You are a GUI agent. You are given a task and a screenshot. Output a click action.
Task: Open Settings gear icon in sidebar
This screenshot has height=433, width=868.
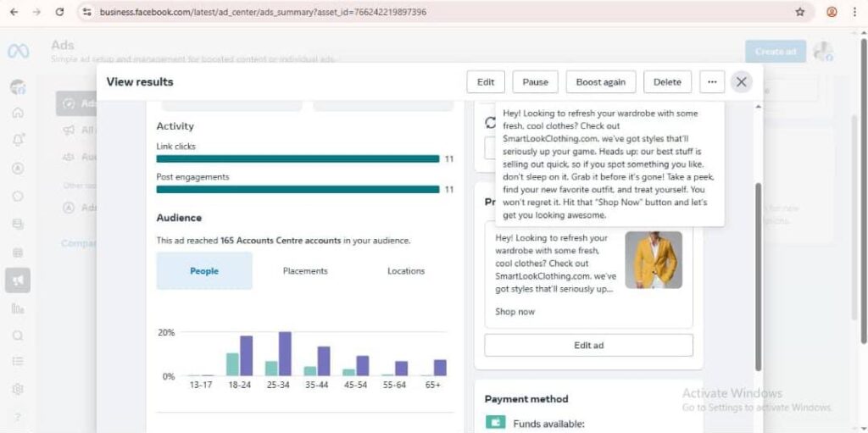[x=18, y=389]
